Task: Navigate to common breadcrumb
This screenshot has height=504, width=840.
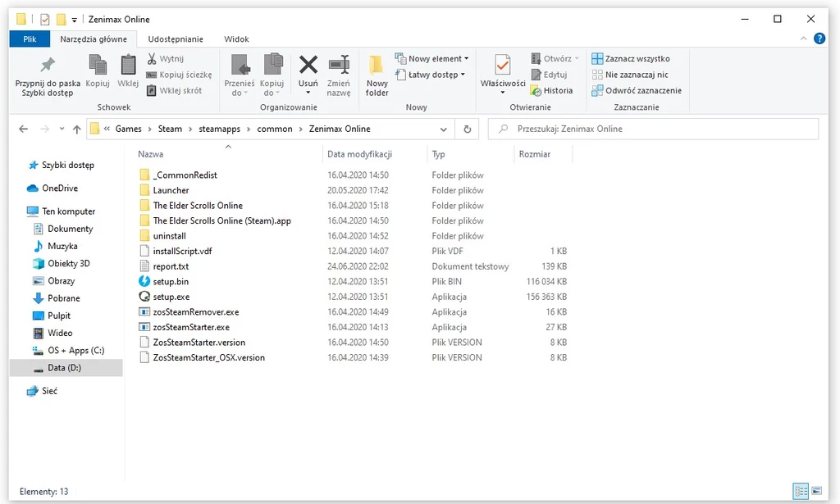Action: pos(274,129)
